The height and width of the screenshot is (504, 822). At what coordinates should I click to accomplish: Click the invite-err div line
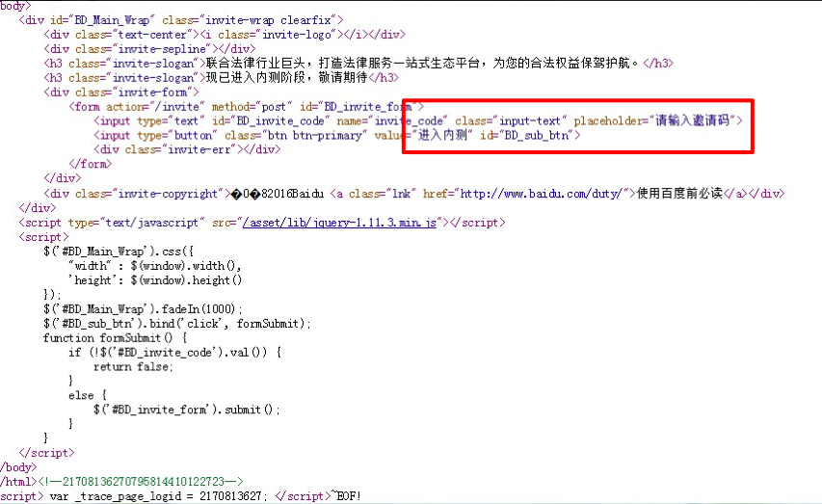[187, 149]
